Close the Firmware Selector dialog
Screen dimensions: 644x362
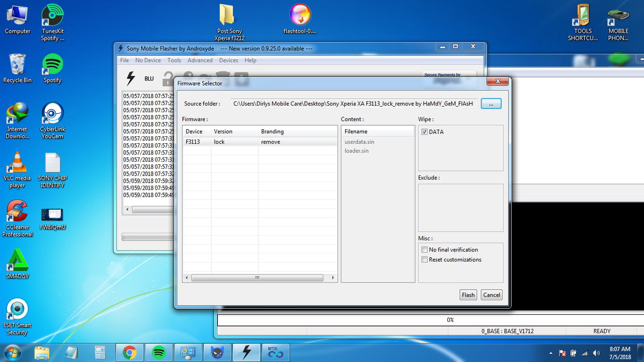498,81
